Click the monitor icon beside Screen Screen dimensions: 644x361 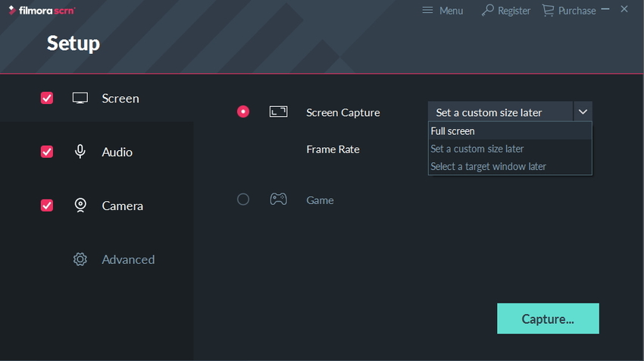[80, 99]
